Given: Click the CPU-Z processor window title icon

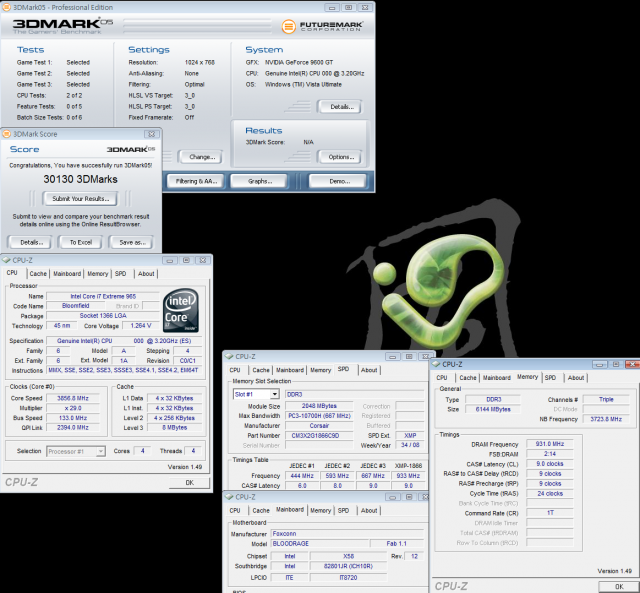Looking at the screenshot, I should coord(7,260).
